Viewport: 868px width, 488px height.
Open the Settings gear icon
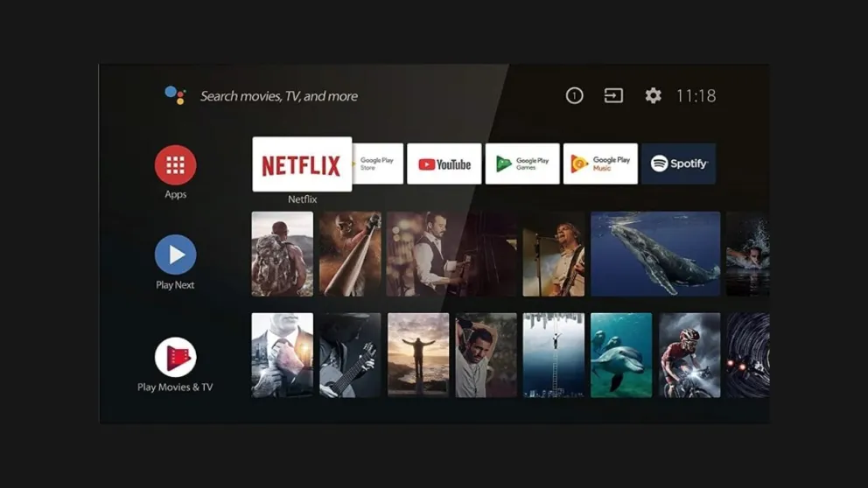[654, 95]
